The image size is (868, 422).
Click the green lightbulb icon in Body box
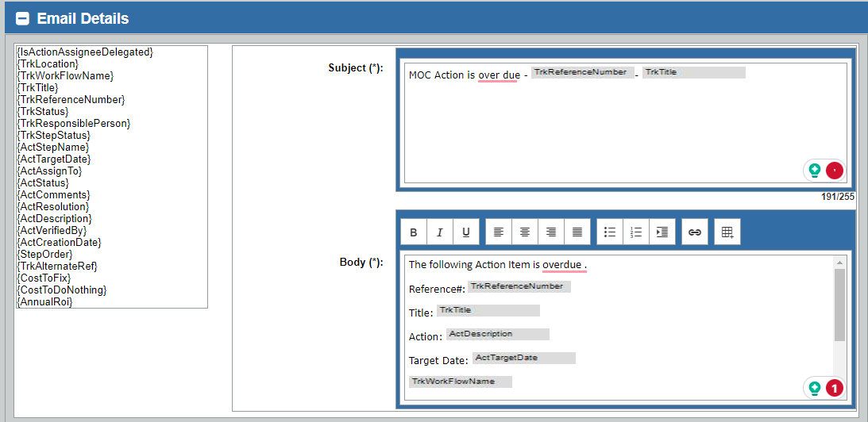(x=814, y=388)
